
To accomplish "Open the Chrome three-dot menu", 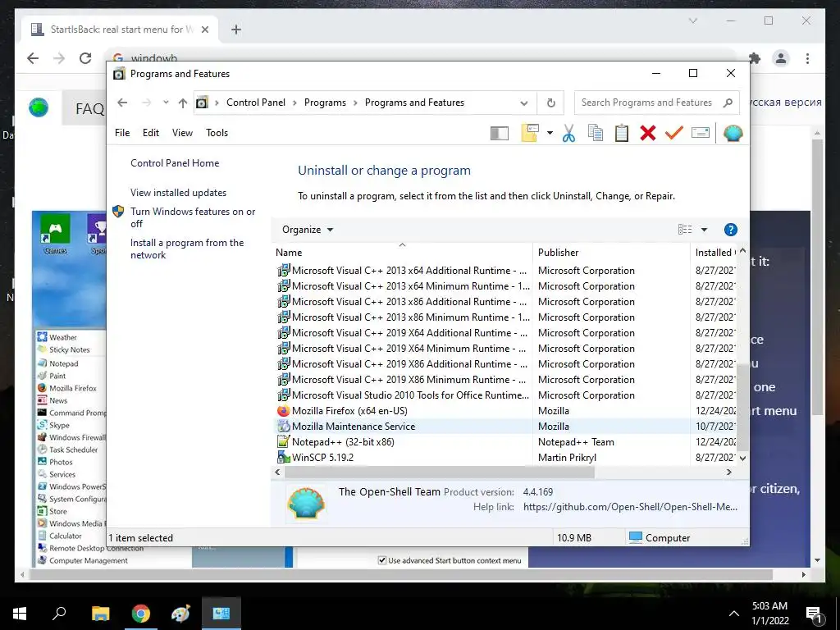I will [807, 58].
